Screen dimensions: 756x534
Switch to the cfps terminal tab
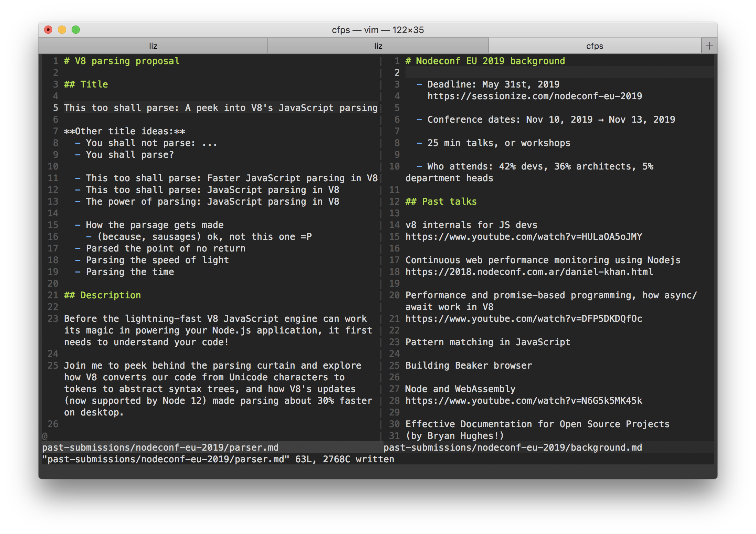click(594, 46)
